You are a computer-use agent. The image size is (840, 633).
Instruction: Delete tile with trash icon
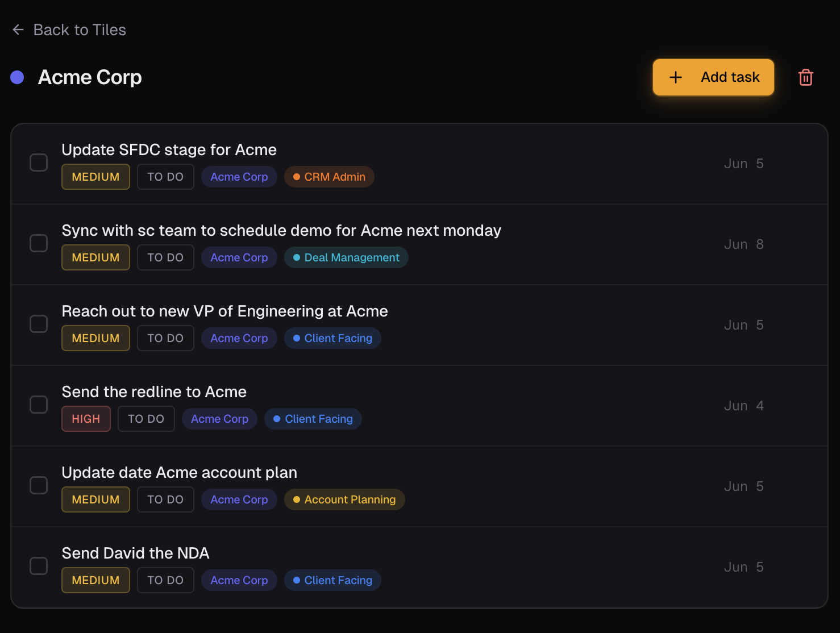pyautogui.click(x=806, y=77)
